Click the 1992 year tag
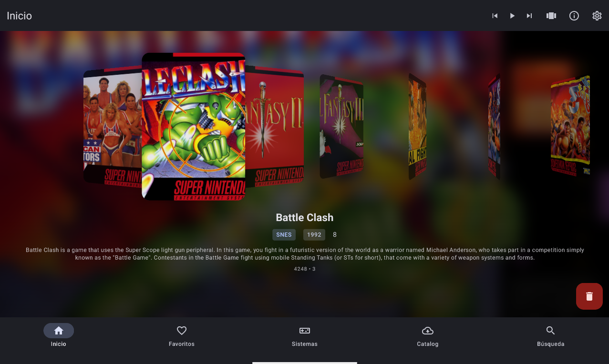The height and width of the screenshot is (364, 609). 314,235
